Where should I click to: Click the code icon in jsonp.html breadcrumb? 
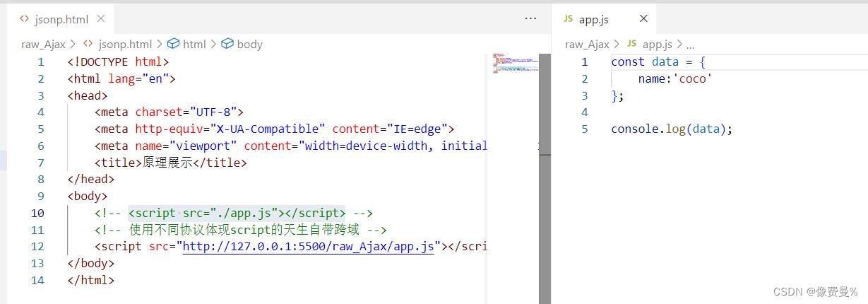pyautogui.click(x=88, y=44)
